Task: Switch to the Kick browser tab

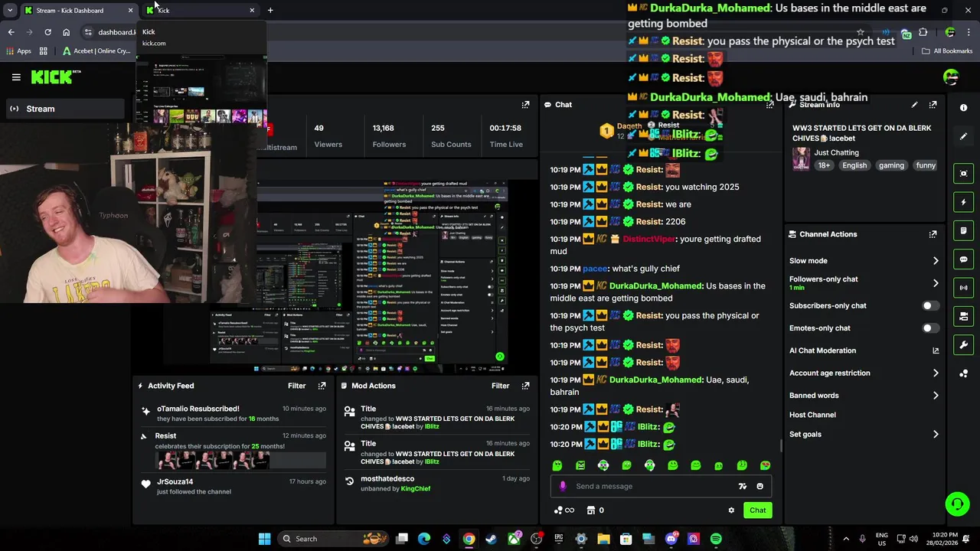Action: click(x=201, y=10)
